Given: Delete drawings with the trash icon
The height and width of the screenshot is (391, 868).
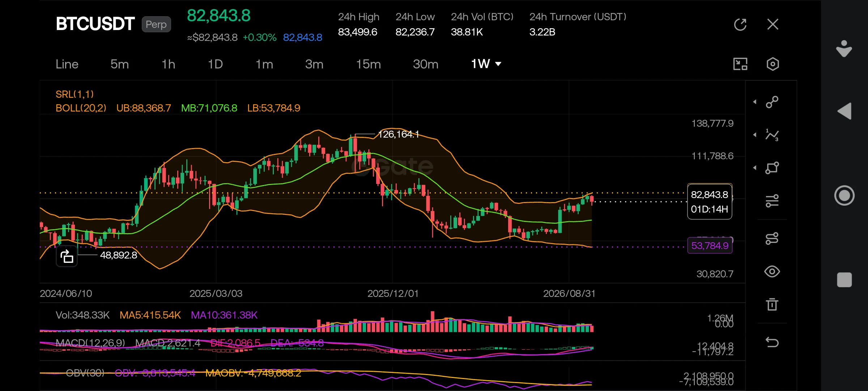Looking at the screenshot, I should tap(772, 304).
